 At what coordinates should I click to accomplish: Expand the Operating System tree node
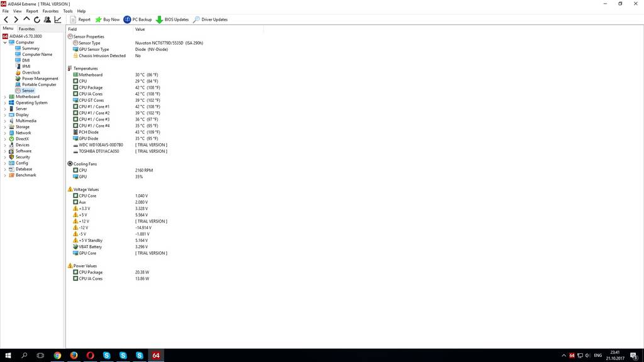tap(5, 102)
